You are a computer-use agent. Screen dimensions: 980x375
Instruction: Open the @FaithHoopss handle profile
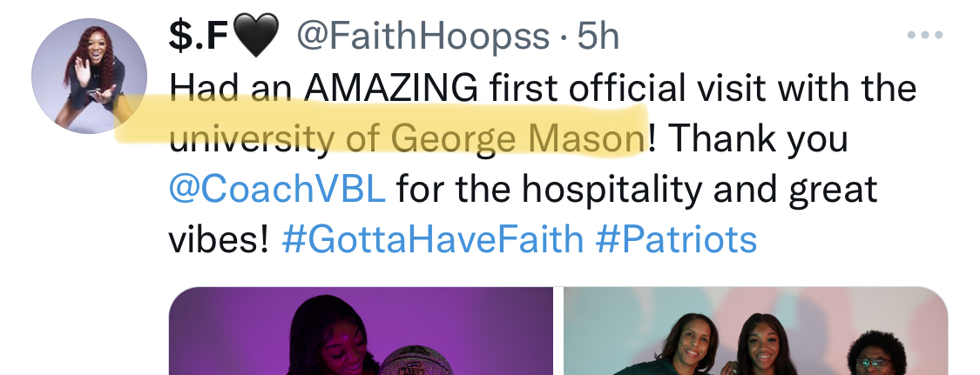[x=423, y=37]
